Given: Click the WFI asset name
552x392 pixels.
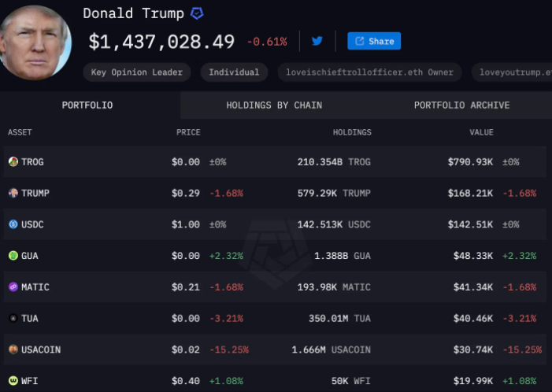Looking at the screenshot, I should [30, 381].
